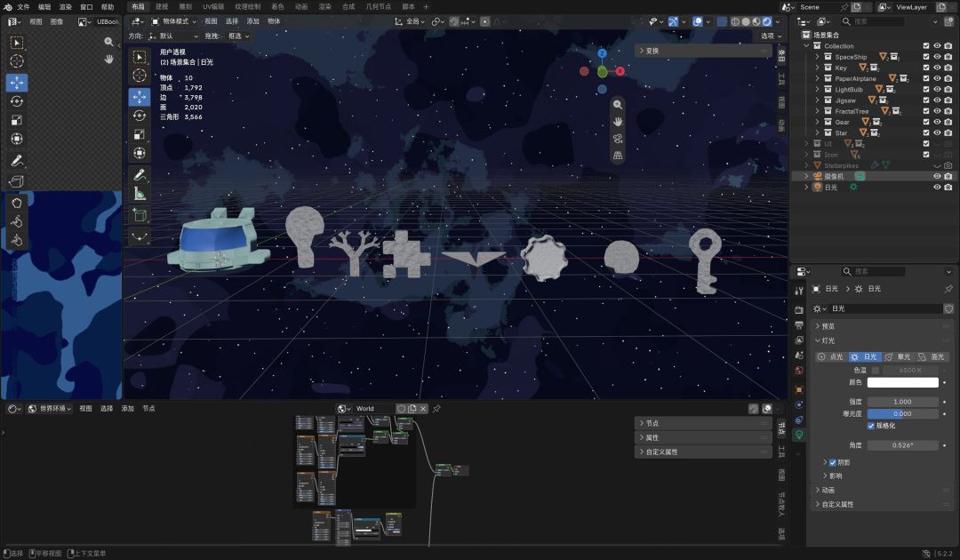Set light type to 点光

(831, 356)
